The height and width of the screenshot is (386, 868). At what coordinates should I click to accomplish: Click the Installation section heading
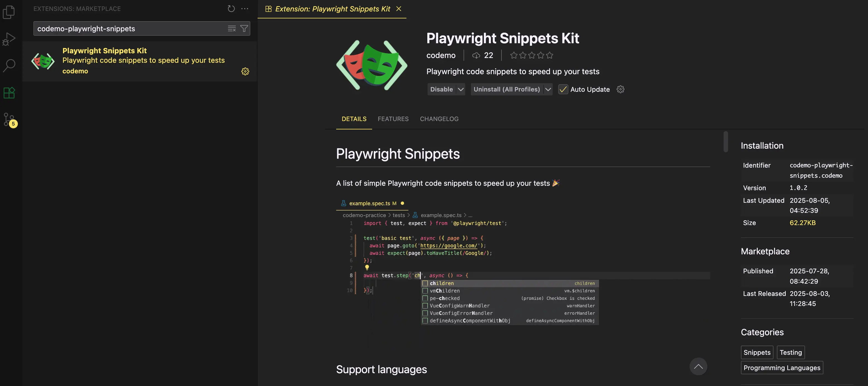pos(762,146)
